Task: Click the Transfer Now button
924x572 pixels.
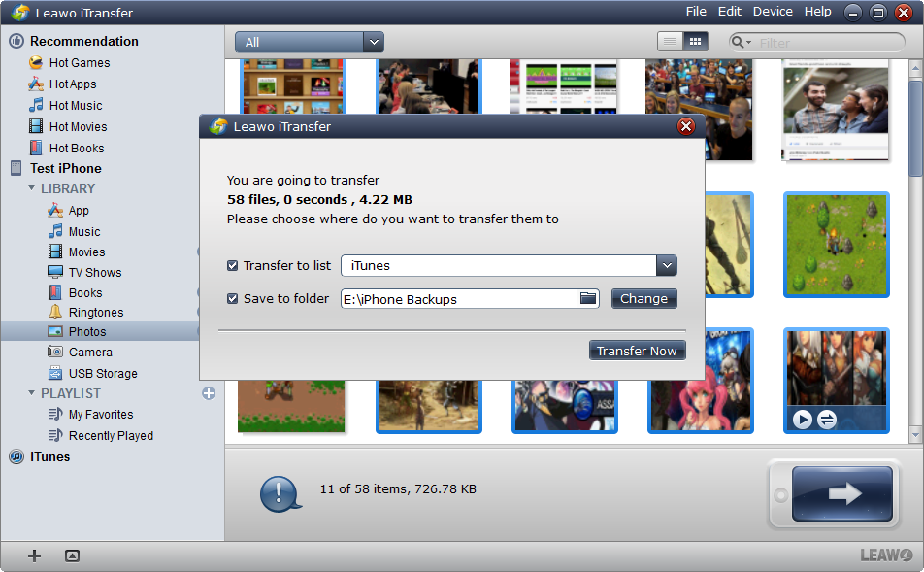Action: (x=637, y=351)
